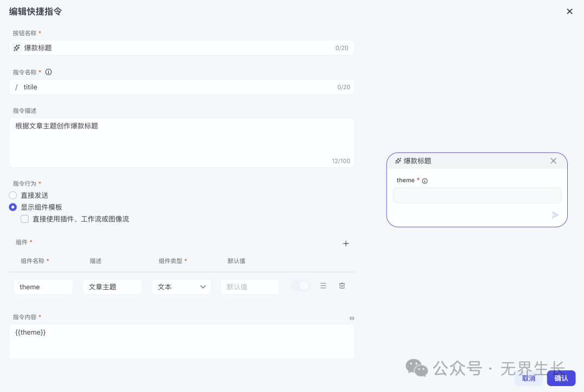Screen dimensions: 584x392
Task: Click the info icon beside 指令名称
Action: coord(49,72)
